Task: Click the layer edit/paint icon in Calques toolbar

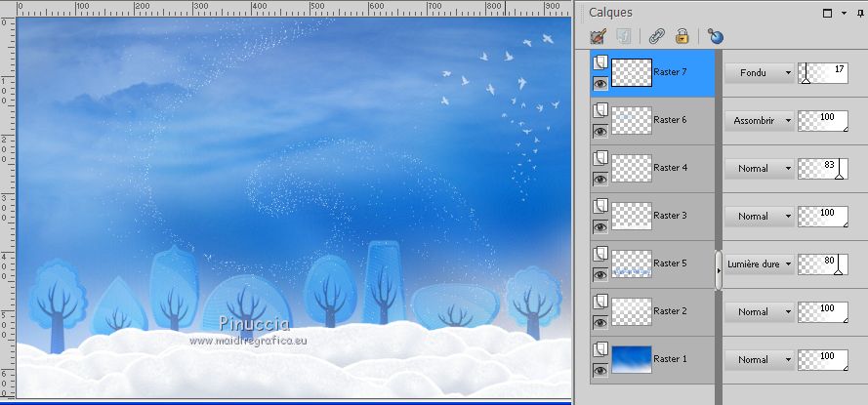Action: click(599, 36)
